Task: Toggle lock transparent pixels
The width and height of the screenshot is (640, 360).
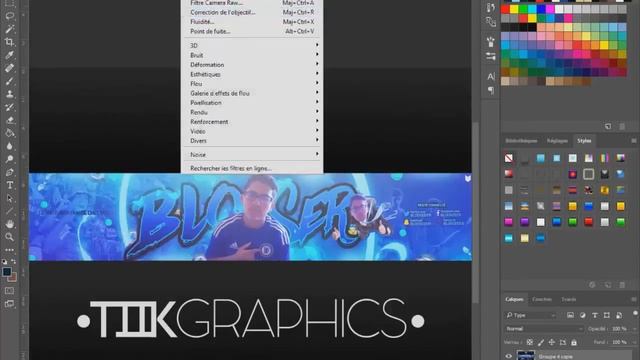Action: point(529,342)
